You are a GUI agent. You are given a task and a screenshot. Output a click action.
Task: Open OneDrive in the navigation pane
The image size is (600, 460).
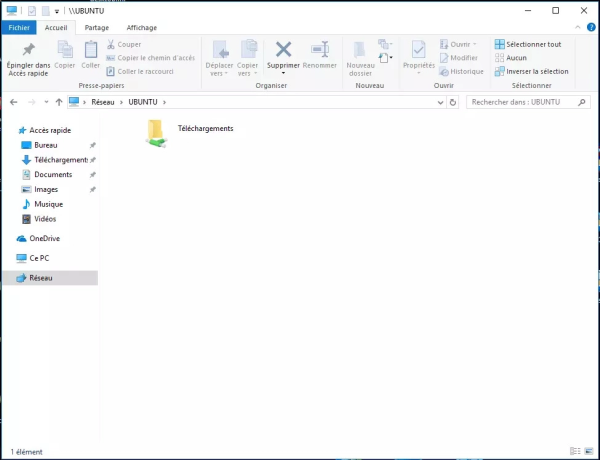point(44,238)
